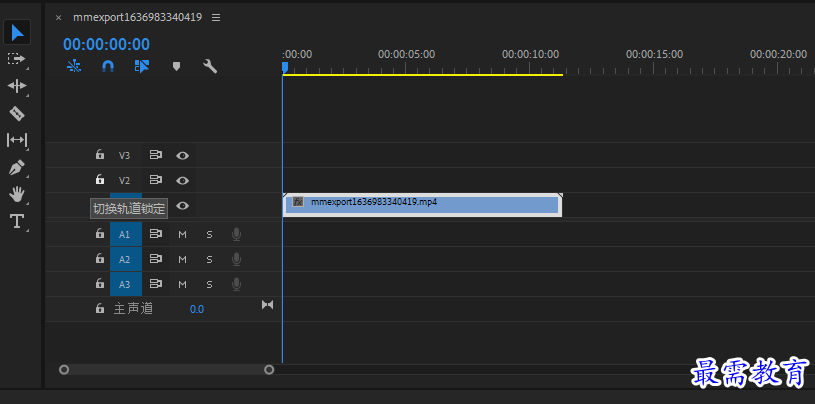
Task: Click the playhead timecode 00:00:00:00
Action: pyautogui.click(x=107, y=44)
